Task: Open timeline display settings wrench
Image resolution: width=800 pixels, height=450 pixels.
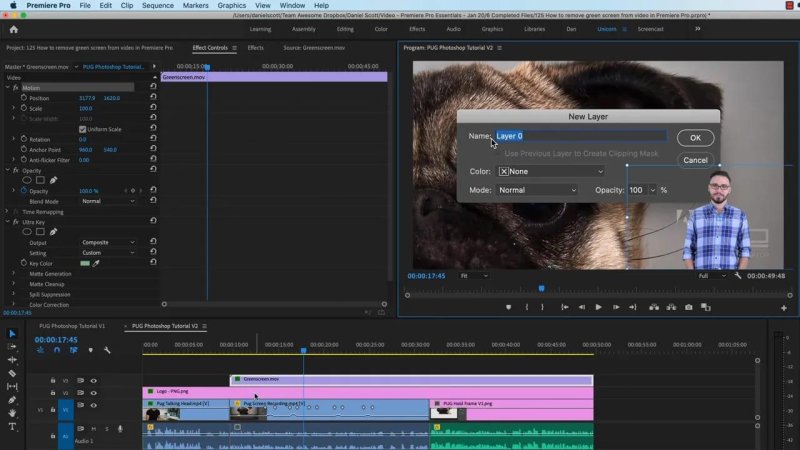Action: [107, 350]
